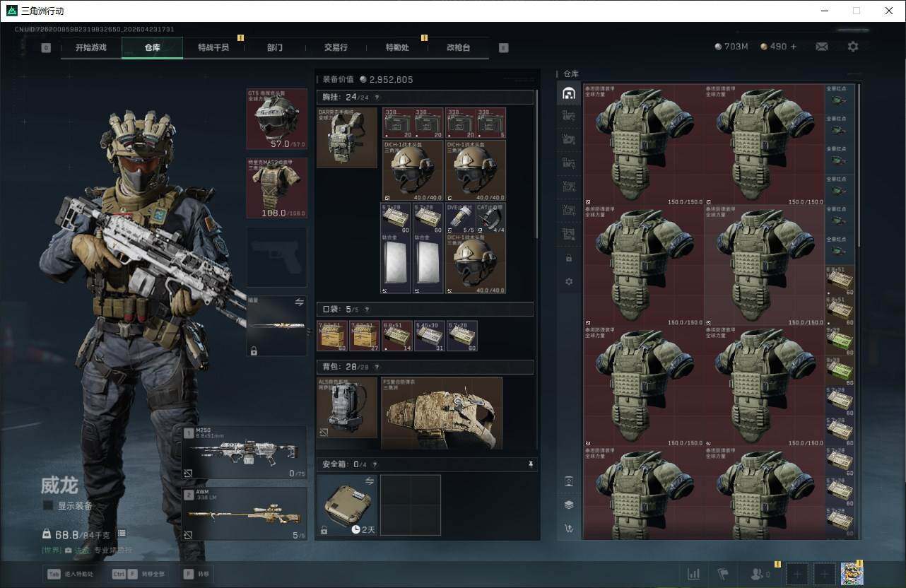
Task: Click the help question mark beside 口袋
Action: click(x=367, y=310)
